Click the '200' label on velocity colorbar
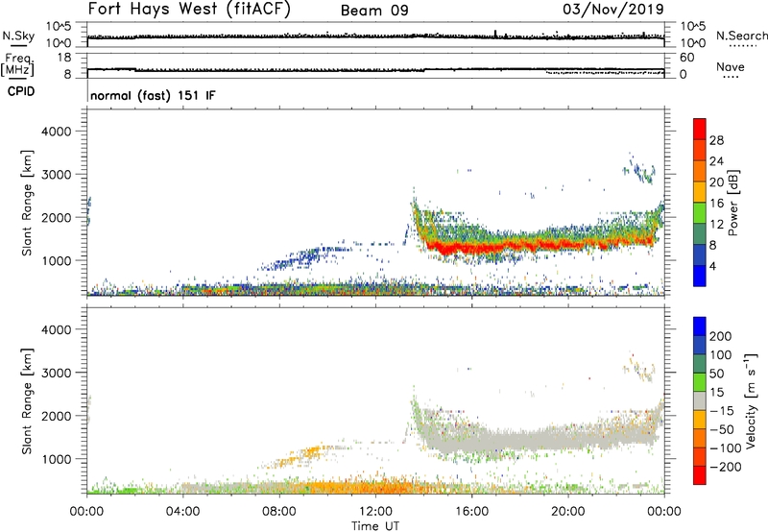The image size is (768, 532). click(x=721, y=336)
